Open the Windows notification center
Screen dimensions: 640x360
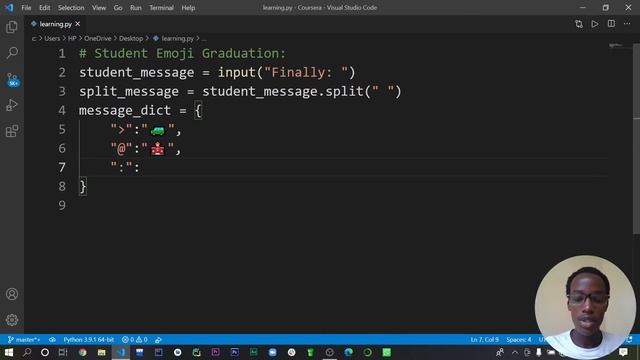point(623,352)
